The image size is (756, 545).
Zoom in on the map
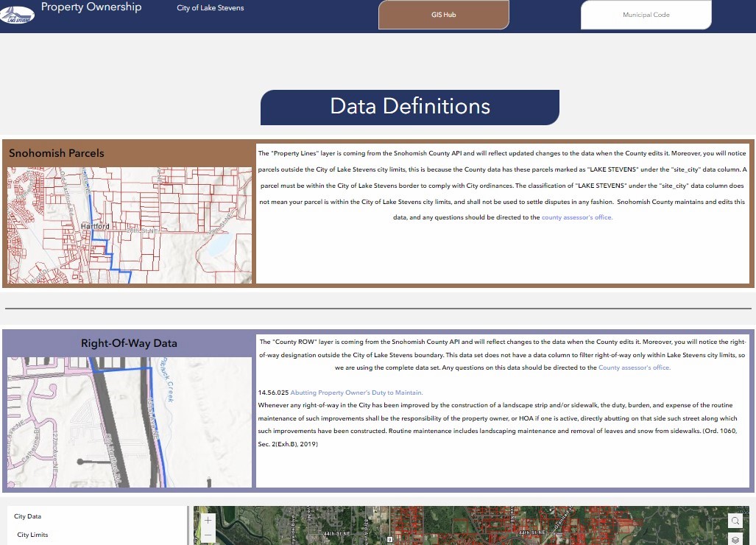[x=208, y=520]
